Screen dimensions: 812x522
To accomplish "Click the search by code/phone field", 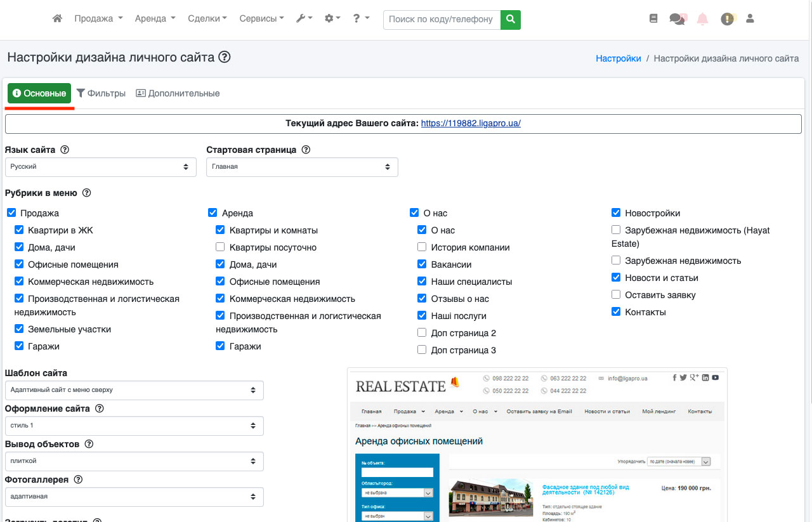I will tap(442, 20).
